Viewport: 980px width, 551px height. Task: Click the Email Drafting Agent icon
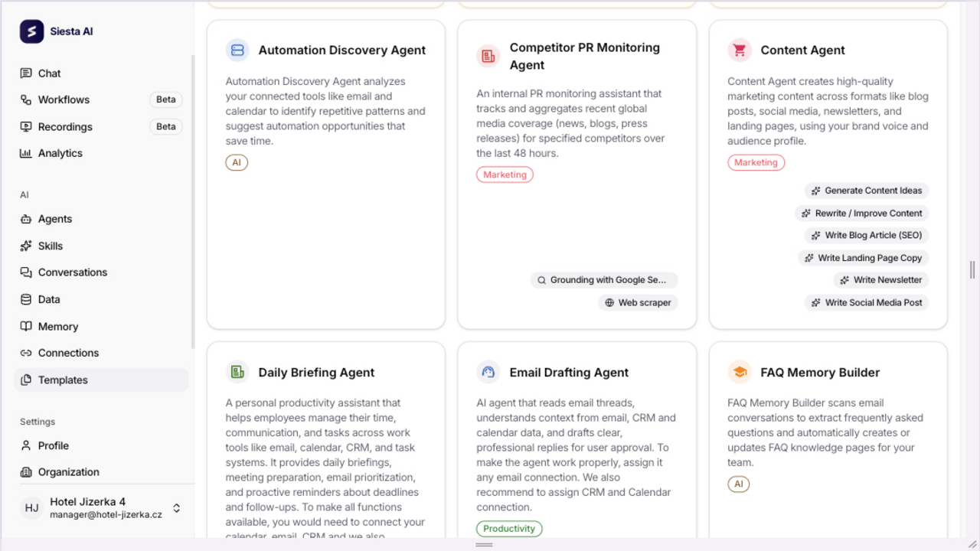click(488, 373)
